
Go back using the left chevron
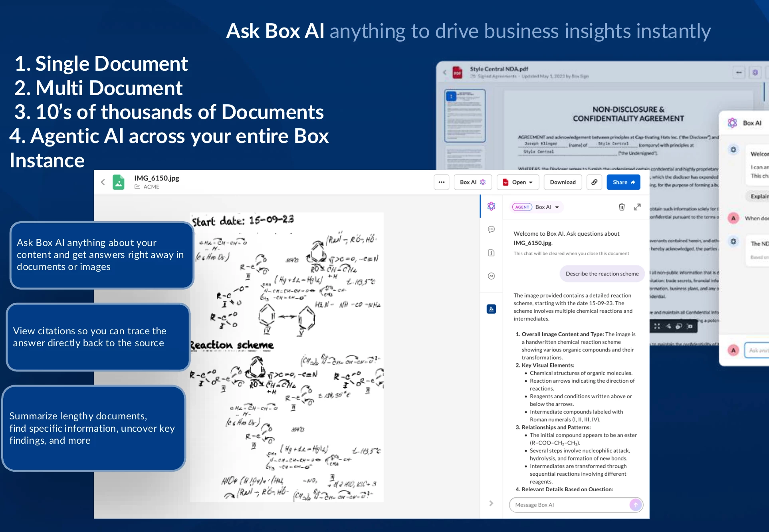coord(103,182)
